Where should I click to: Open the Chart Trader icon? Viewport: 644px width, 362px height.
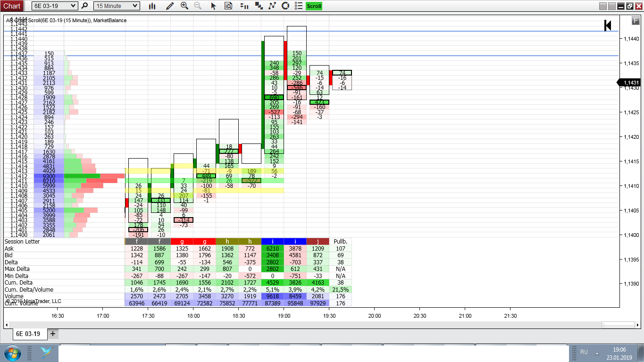[243, 6]
